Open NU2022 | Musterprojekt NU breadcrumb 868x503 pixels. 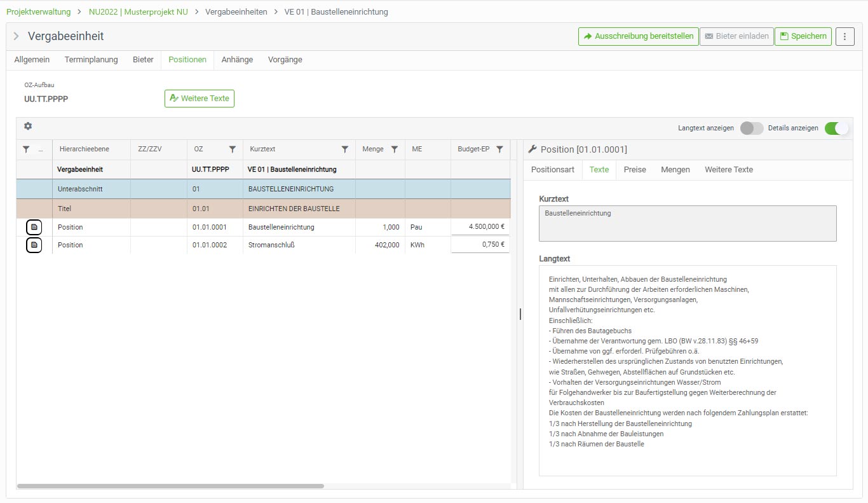pyautogui.click(x=139, y=11)
